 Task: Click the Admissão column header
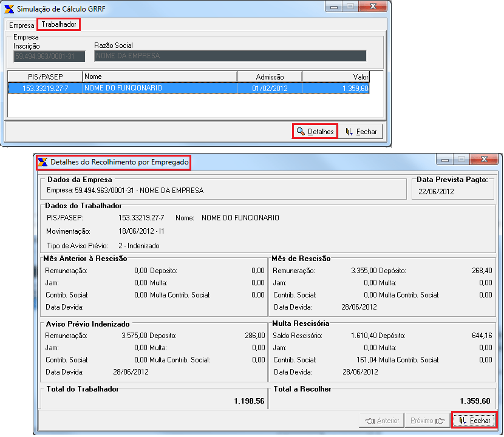(270, 77)
